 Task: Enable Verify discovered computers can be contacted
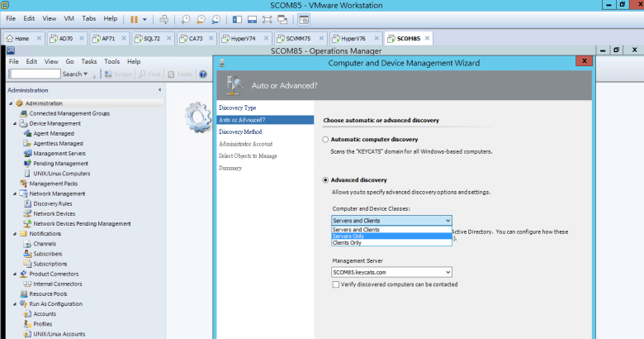[x=335, y=284]
